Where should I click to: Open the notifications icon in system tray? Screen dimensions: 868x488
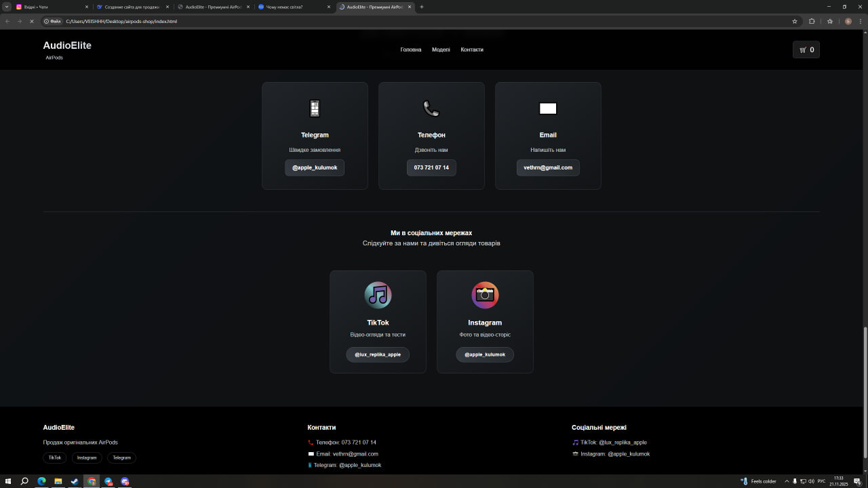pos(857,481)
